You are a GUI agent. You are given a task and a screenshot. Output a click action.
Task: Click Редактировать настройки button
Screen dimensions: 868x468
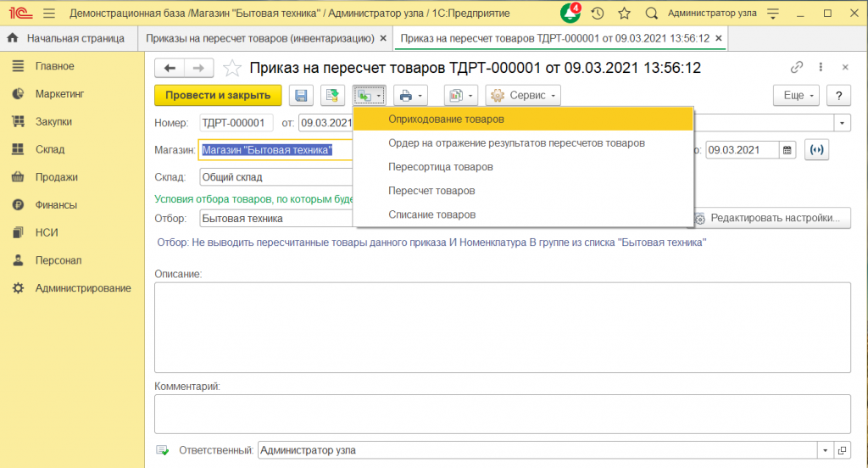[x=772, y=218]
